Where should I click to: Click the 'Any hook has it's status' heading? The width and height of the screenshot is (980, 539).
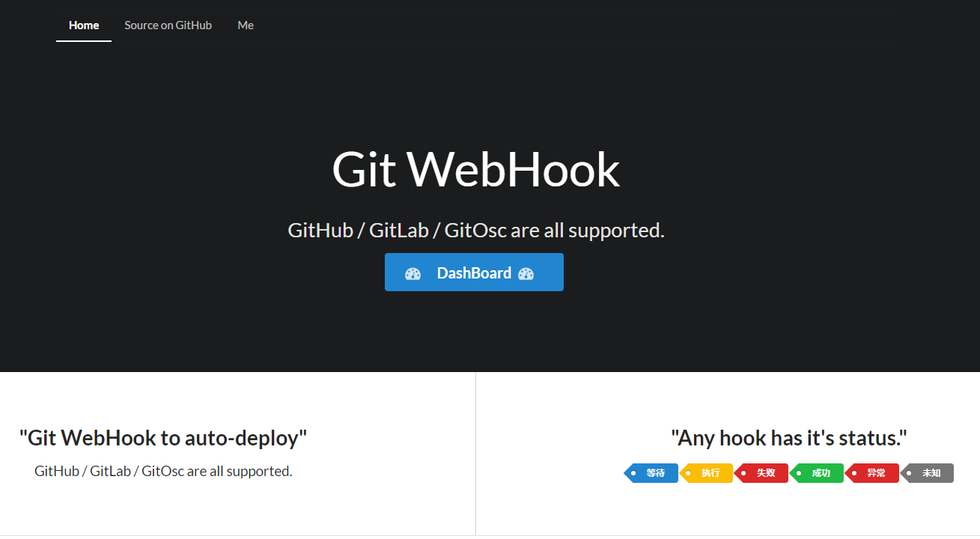click(789, 438)
